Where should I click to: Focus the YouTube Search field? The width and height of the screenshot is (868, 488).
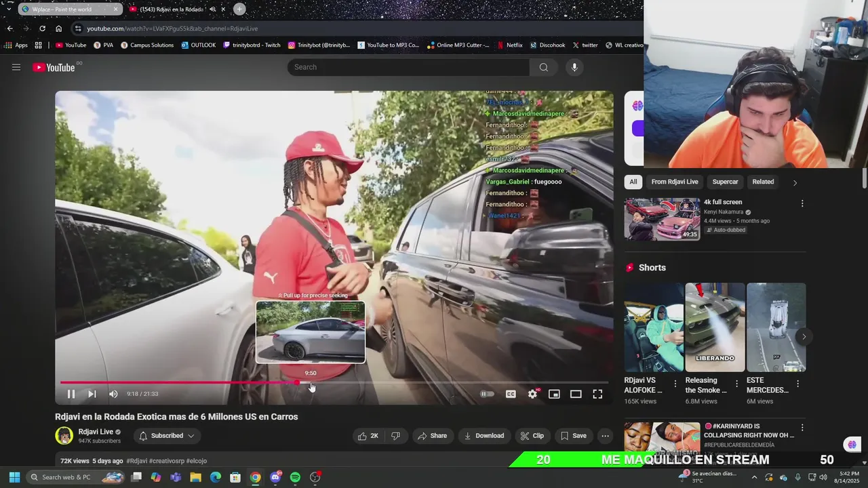point(409,67)
